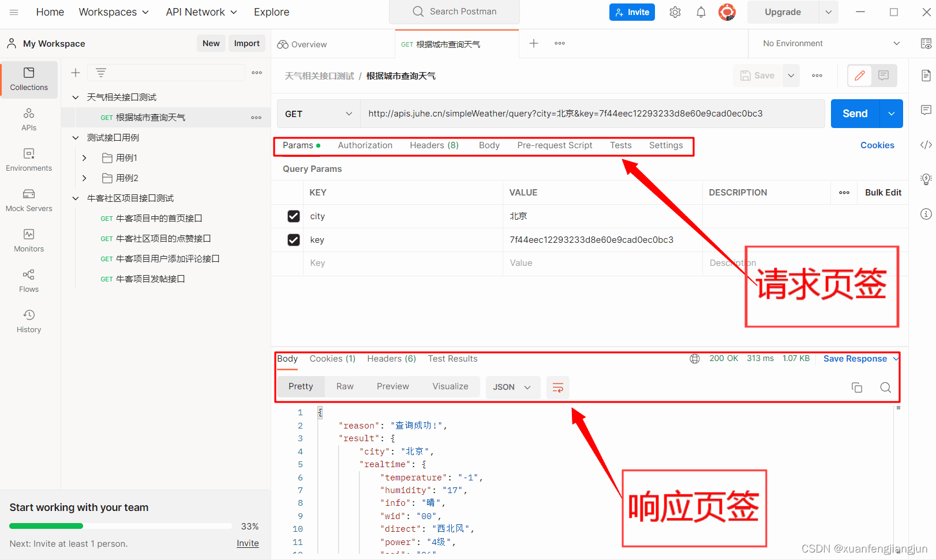
Task: Open Environments in the sidebar
Action: (29, 160)
